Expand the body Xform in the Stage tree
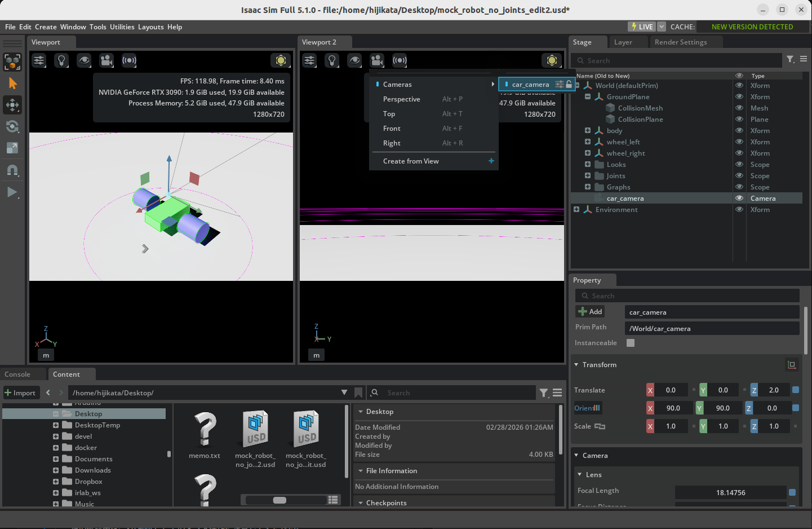Image resolution: width=812 pixels, height=529 pixels. point(587,130)
